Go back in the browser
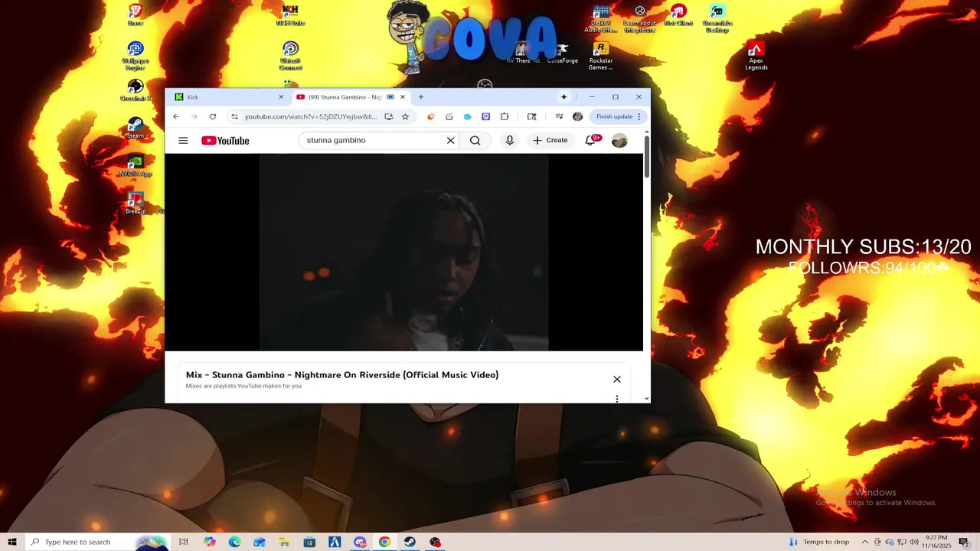This screenshot has width=980, height=551. tap(175, 116)
